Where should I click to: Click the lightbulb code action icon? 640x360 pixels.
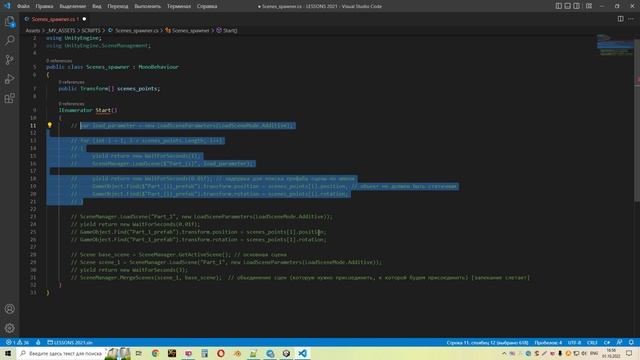point(49,125)
